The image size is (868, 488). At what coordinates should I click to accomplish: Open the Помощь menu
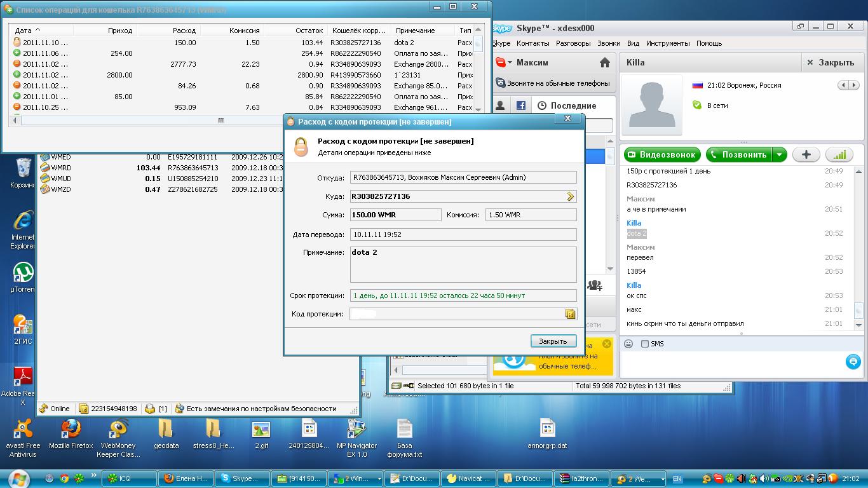[x=709, y=43]
